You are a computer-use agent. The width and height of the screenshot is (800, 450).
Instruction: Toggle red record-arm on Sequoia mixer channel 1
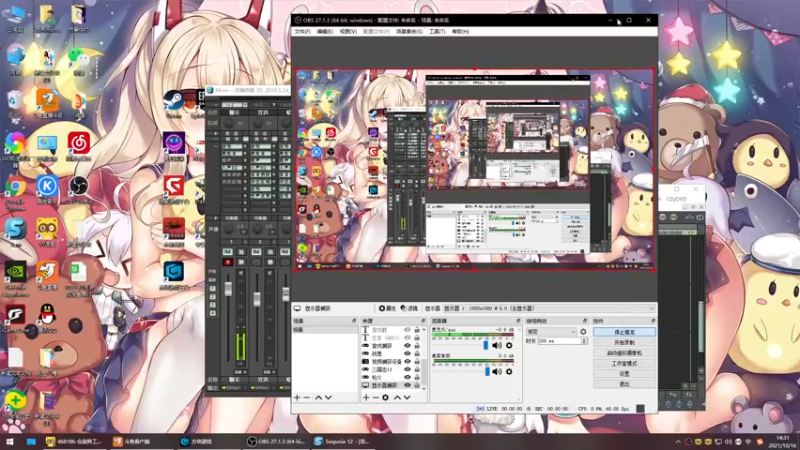pyautogui.click(x=228, y=262)
